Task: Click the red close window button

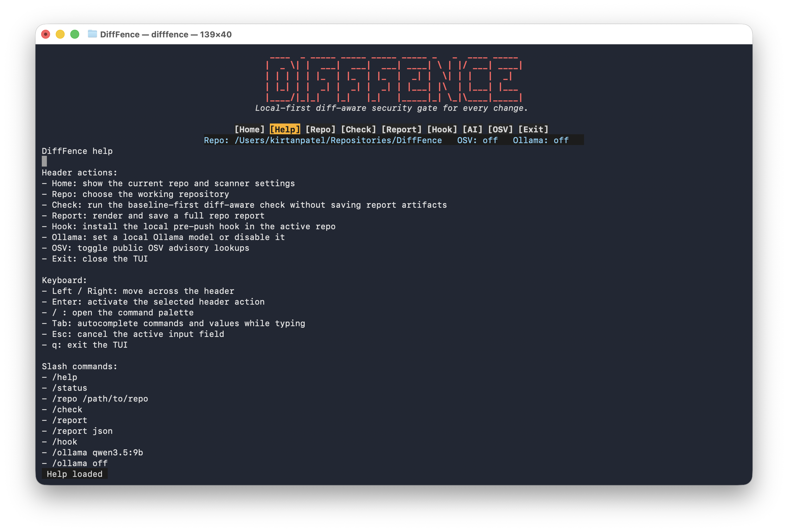Action: 46,34
